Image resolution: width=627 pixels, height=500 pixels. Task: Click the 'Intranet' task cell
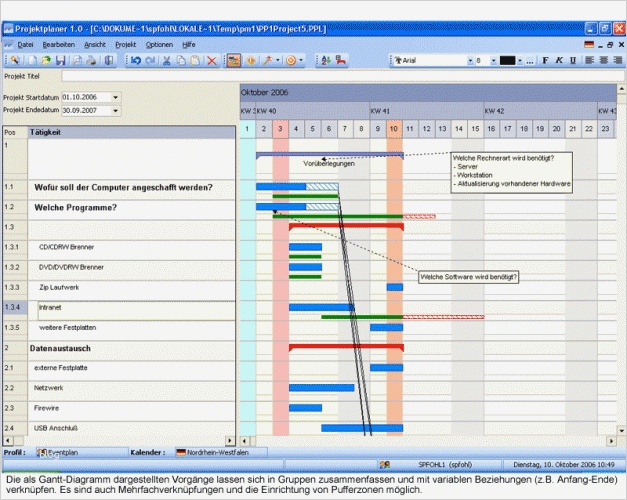pyautogui.click(x=136, y=311)
